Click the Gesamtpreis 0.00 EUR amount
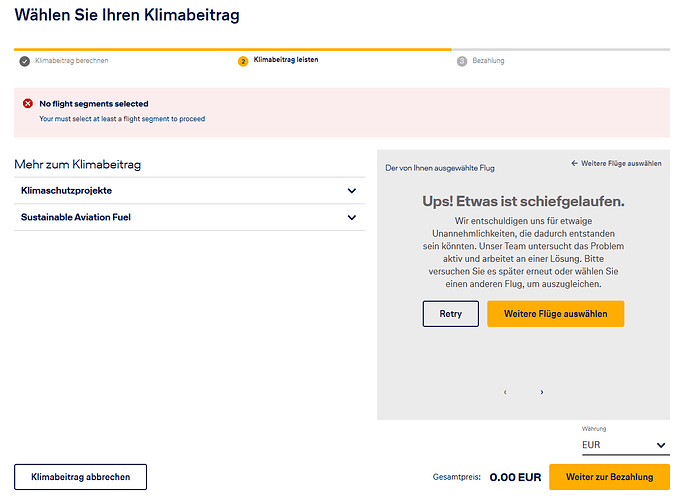 tap(515, 477)
